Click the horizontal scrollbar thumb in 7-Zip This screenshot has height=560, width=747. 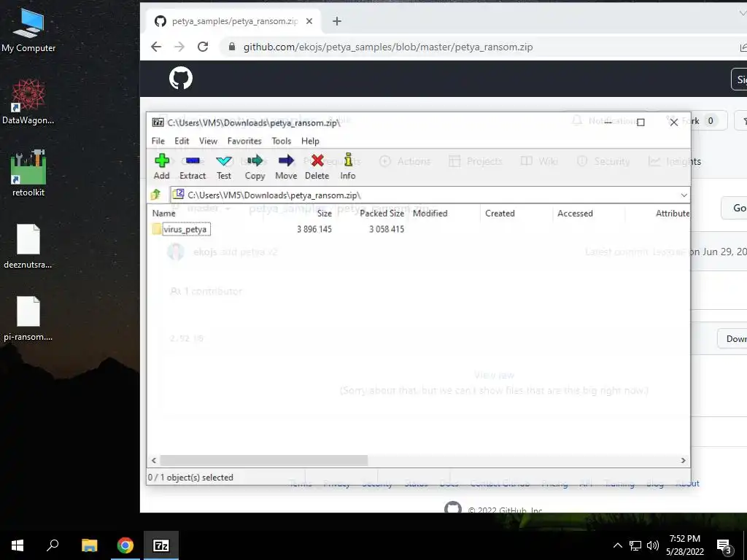(x=264, y=461)
